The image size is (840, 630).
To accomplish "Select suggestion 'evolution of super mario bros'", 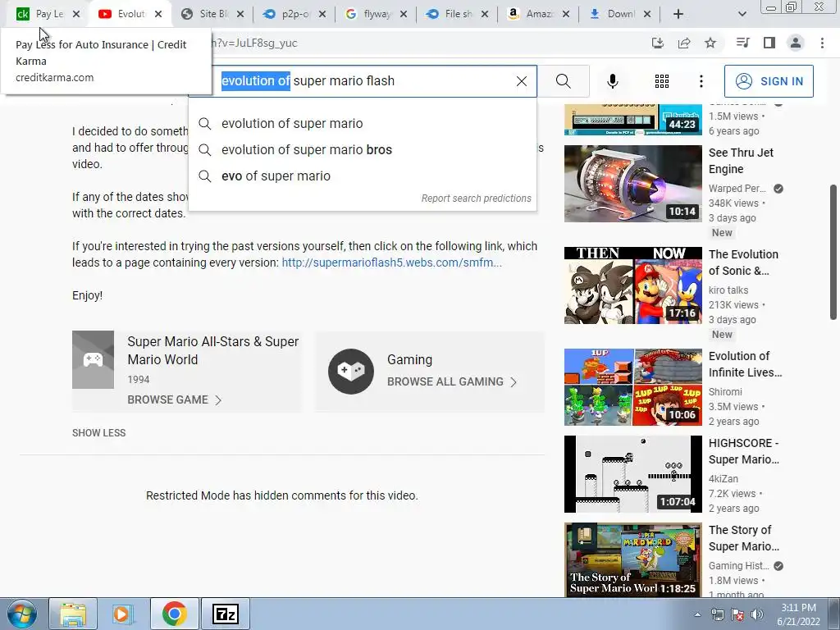I will pyautogui.click(x=363, y=149).
